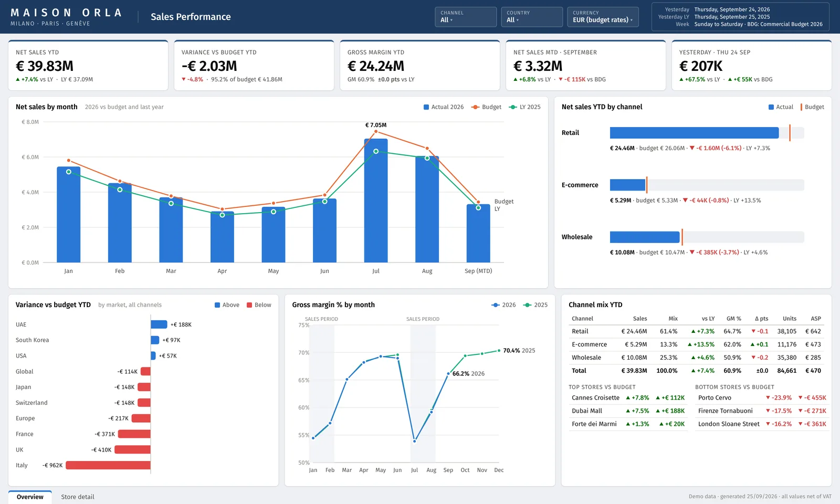Toggle the Below legend swatch

(249, 305)
